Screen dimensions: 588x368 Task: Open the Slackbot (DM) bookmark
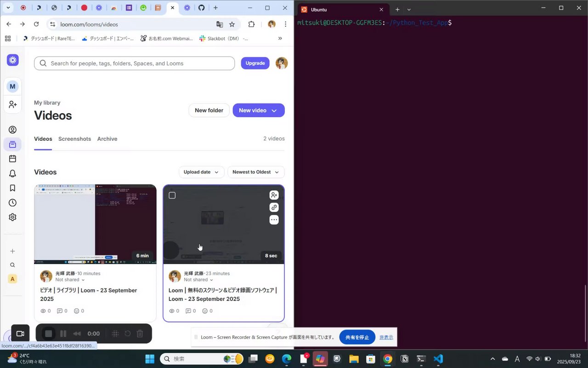pyautogui.click(x=223, y=39)
